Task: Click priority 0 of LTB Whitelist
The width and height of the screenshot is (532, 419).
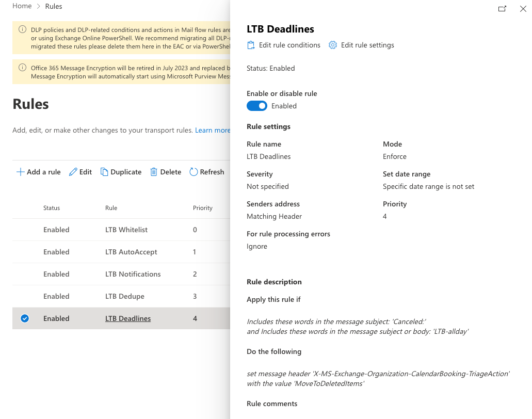Action: tap(195, 230)
